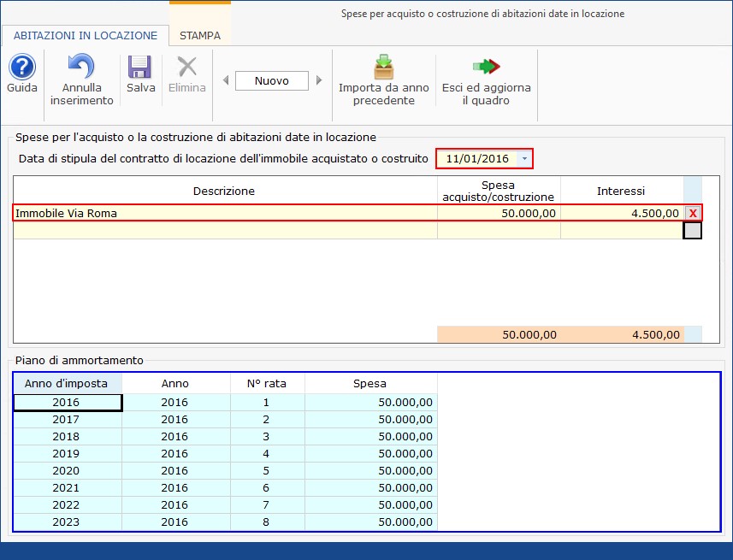The width and height of the screenshot is (733, 560).
Task: Click the 2023 amortization plan row
Action: tap(224, 522)
